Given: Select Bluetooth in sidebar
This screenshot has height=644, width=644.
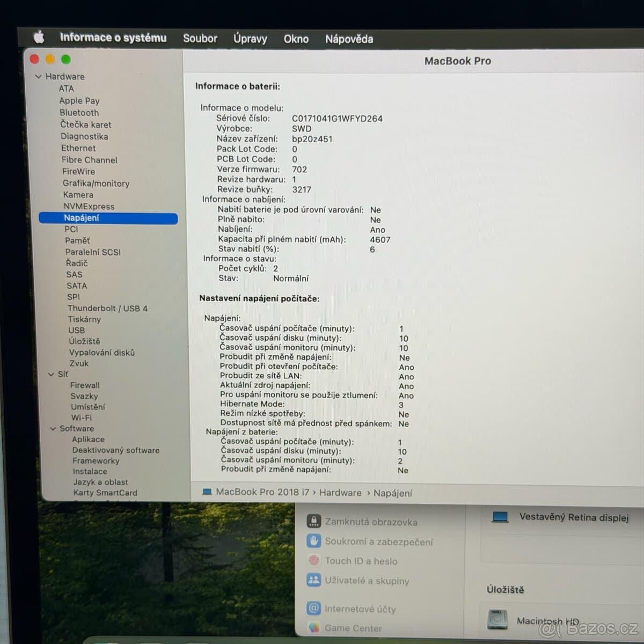Looking at the screenshot, I should 79,113.
